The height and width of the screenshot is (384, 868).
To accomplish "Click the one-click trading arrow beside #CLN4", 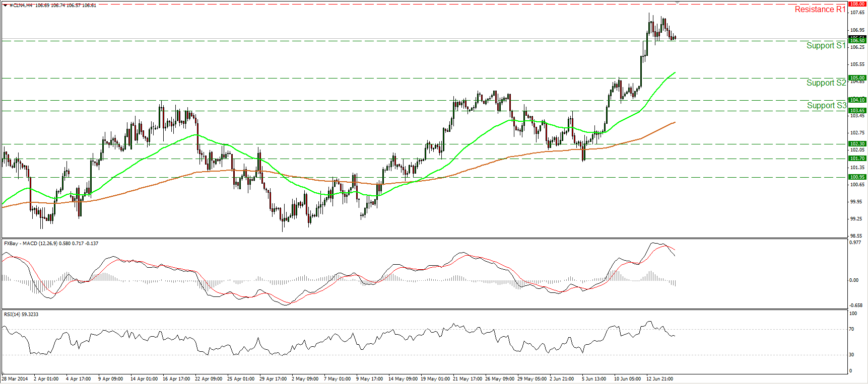I will (x=5, y=5).
